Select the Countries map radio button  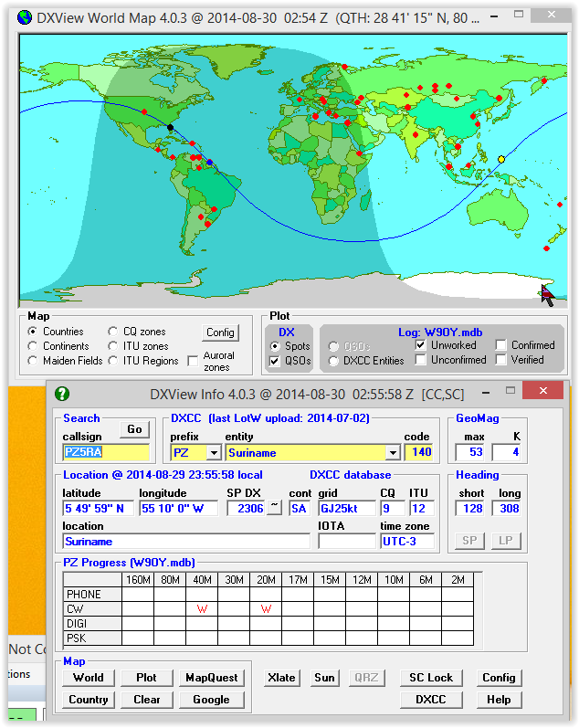(x=33, y=331)
